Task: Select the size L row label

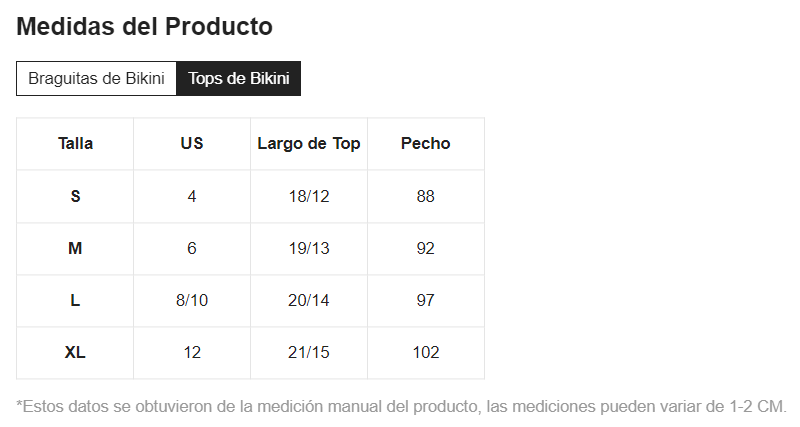Action: [75, 300]
